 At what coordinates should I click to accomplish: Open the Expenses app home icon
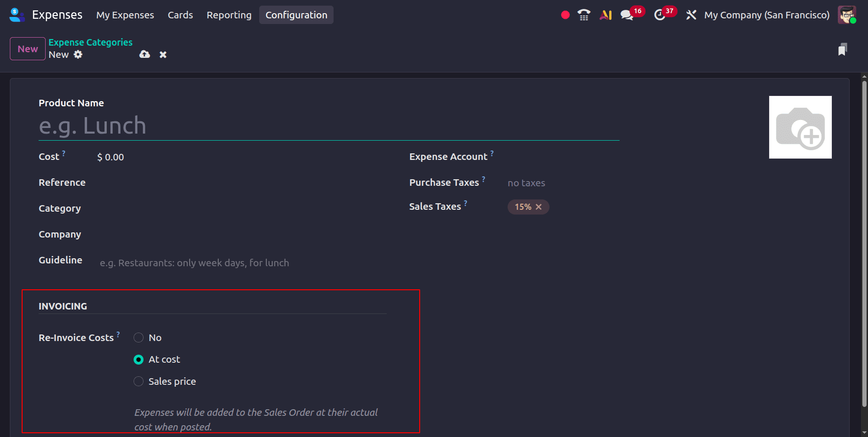17,15
